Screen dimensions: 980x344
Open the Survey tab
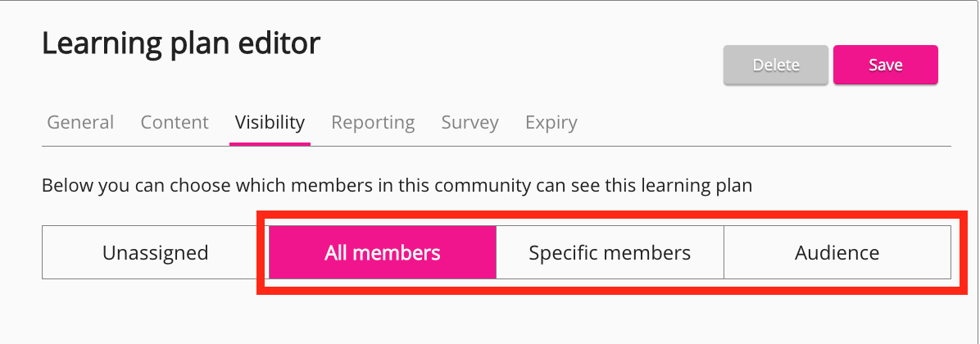pos(470,123)
